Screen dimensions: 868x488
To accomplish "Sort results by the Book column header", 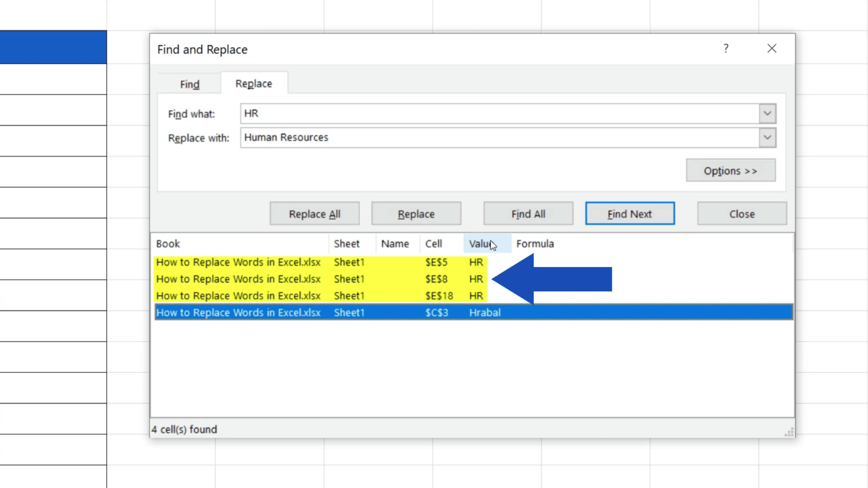I will coord(168,243).
